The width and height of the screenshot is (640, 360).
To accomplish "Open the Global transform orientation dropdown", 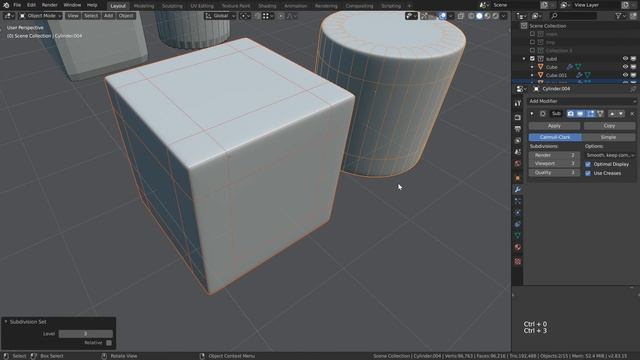I will (x=220, y=16).
